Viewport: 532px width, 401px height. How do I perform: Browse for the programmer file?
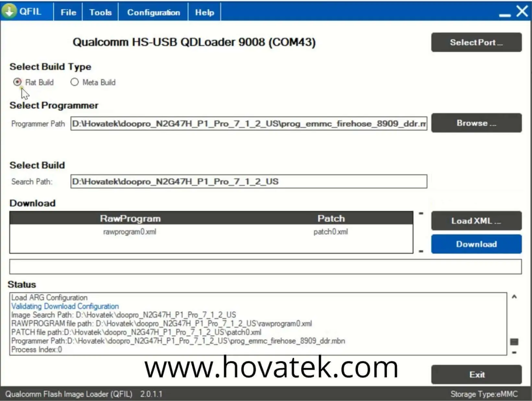pyautogui.click(x=476, y=123)
